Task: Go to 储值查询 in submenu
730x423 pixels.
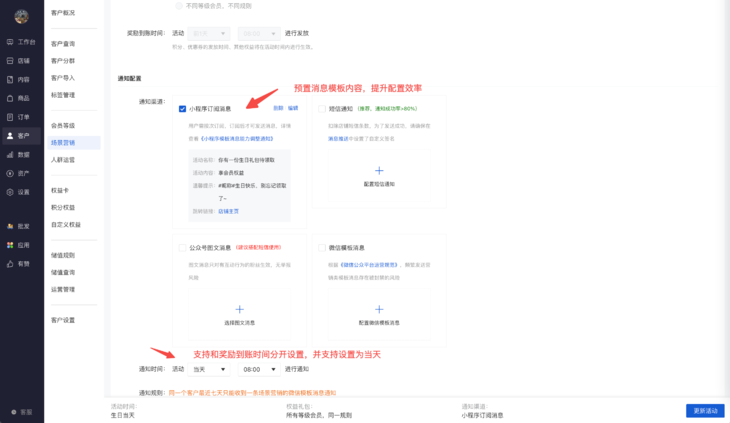Action: (x=63, y=272)
